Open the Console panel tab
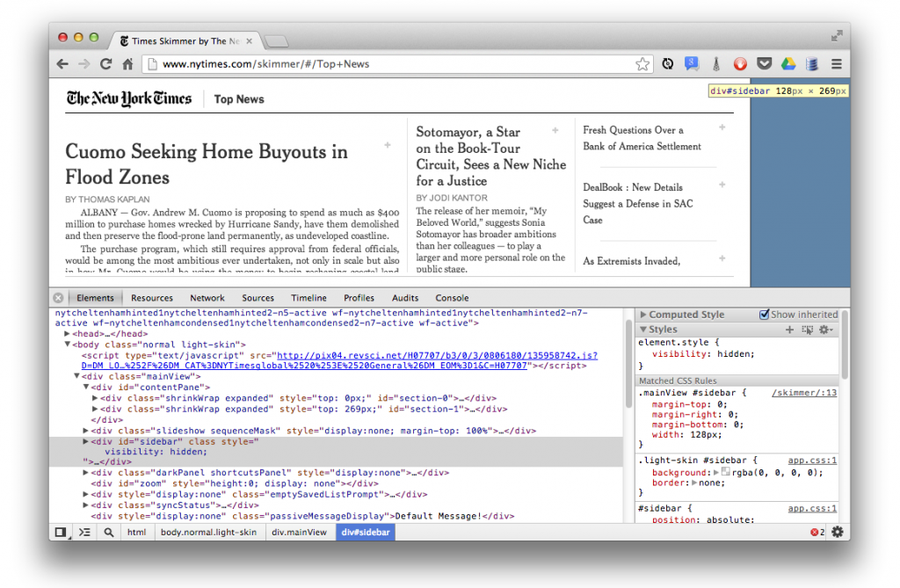 tap(452, 298)
